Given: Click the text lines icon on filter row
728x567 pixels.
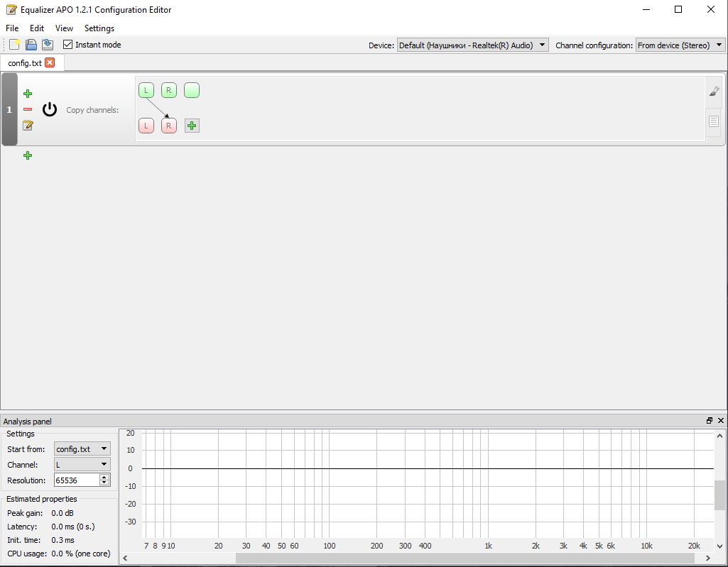Looking at the screenshot, I should [x=714, y=121].
